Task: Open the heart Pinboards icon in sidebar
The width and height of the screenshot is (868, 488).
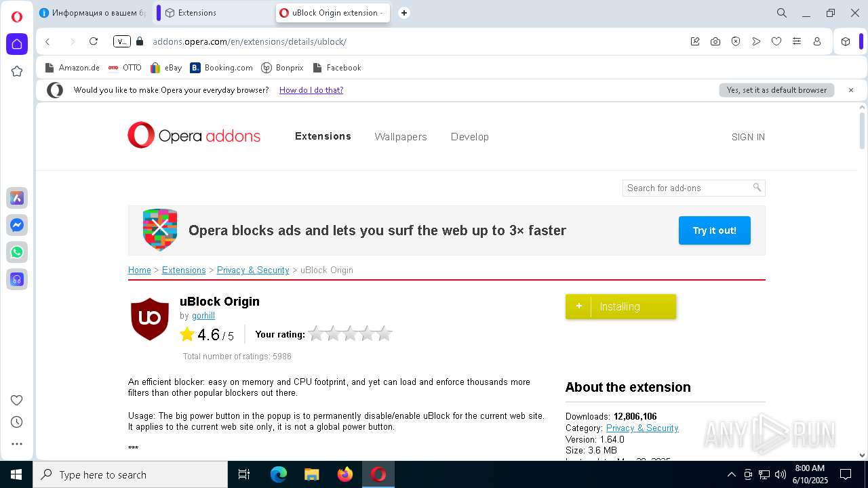Action: click(17, 400)
